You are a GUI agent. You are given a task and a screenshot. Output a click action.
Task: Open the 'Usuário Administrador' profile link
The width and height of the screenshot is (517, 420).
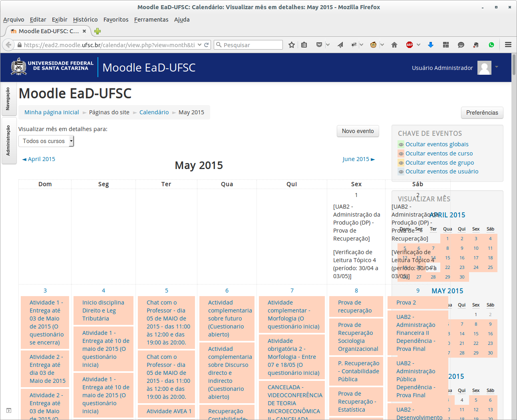pyautogui.click(x=442, y=68)
